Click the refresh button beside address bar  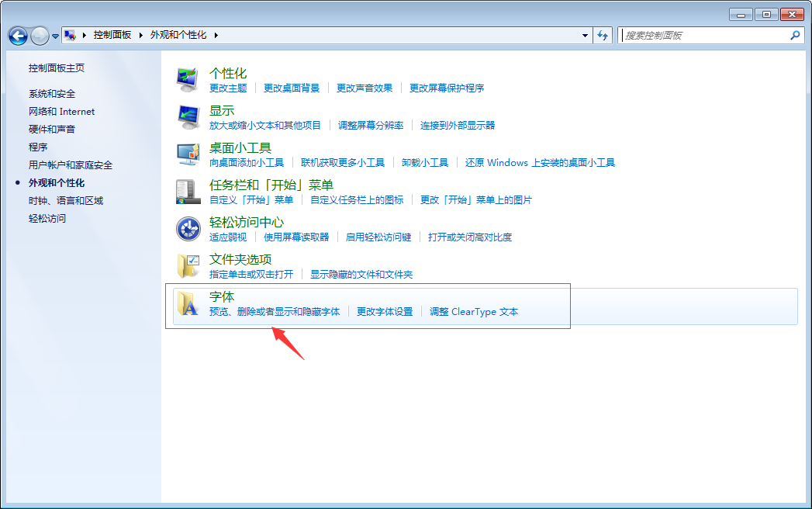tap(603, 35)
